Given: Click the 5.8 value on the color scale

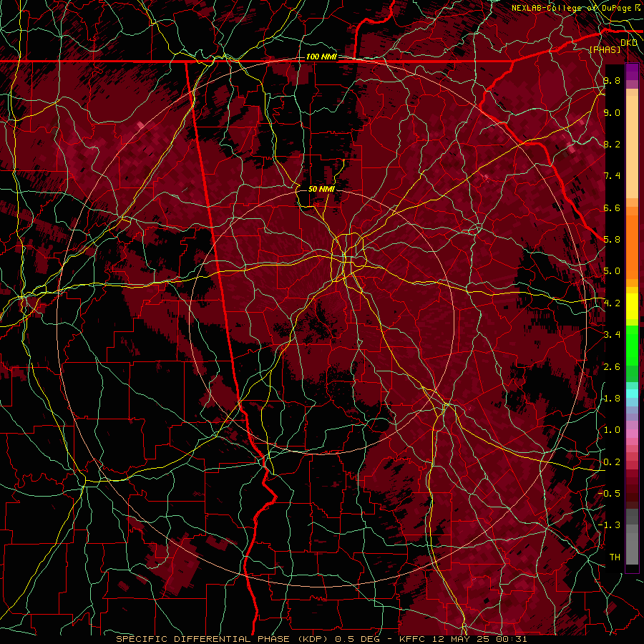Looking at the screenshot, I should pyautogui.click(x=612, y=239).
